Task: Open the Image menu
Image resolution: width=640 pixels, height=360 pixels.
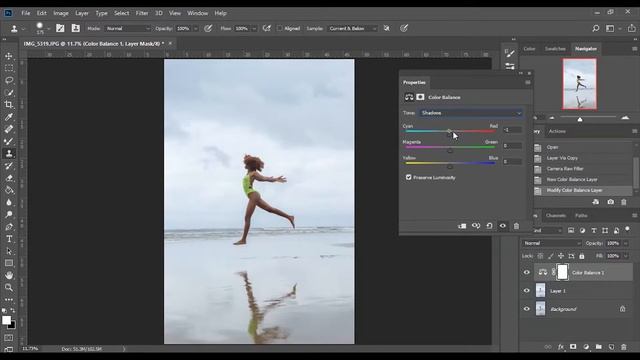Action: (x=61, y=13)
